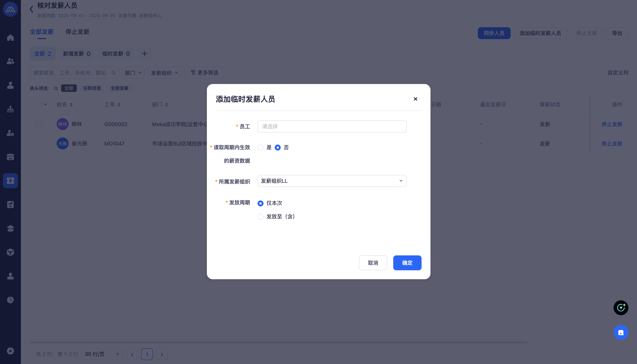Expand the 所属发薪组织 dropdown
Screen dimensions: 637x364
click(332, 181)
